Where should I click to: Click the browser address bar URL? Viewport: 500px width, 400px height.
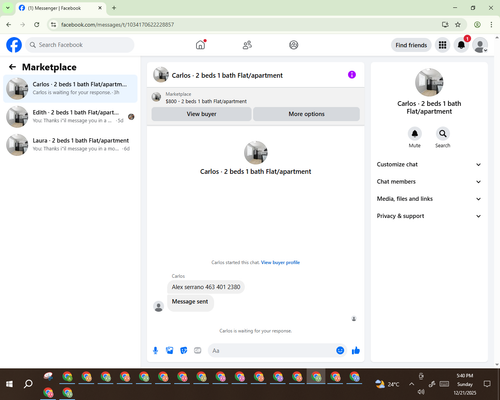[117, 24]
